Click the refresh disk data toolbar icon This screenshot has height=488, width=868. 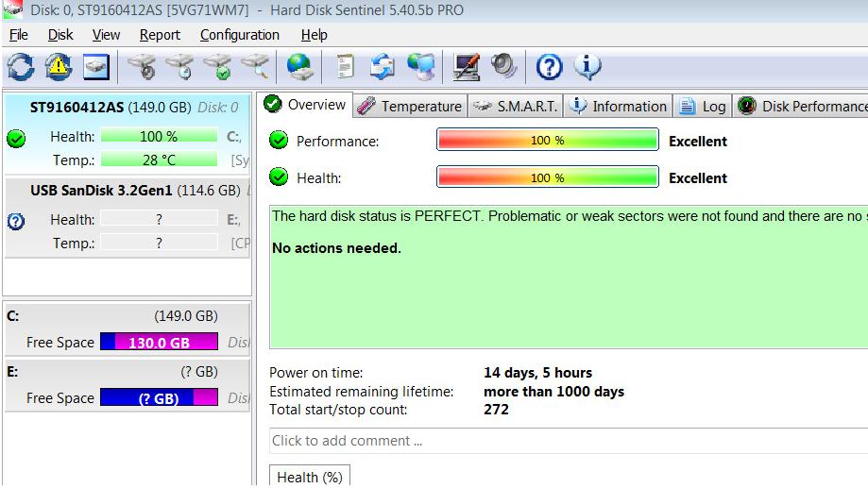pos(21,67)
